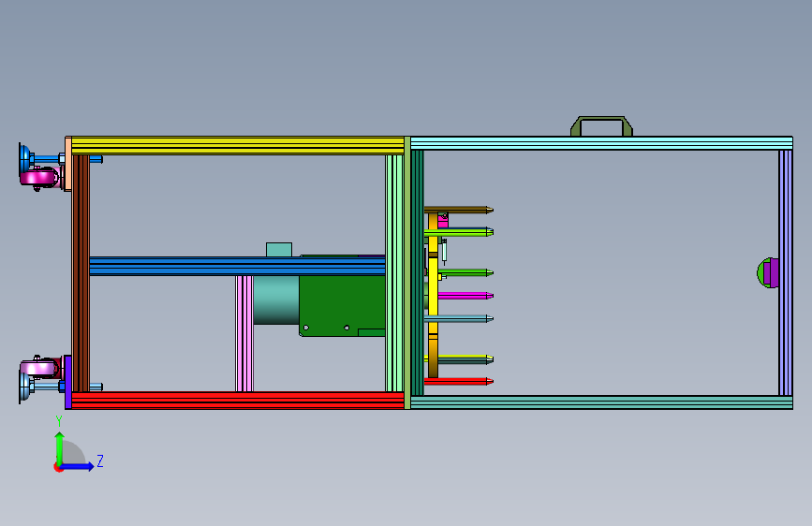Select the purple bumper on right post
812x526 pixels.
771,272
